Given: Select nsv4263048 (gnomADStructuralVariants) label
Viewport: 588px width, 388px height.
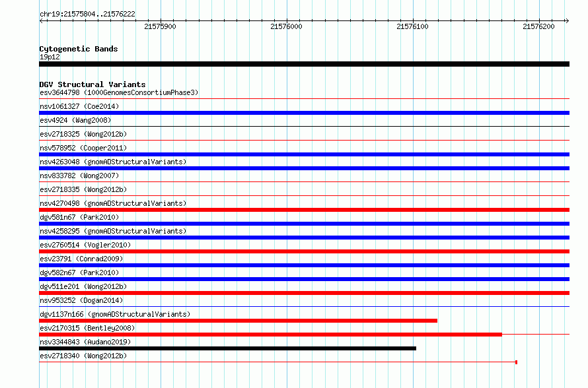Looking at the screenshot, I should (x=113, y=162).
